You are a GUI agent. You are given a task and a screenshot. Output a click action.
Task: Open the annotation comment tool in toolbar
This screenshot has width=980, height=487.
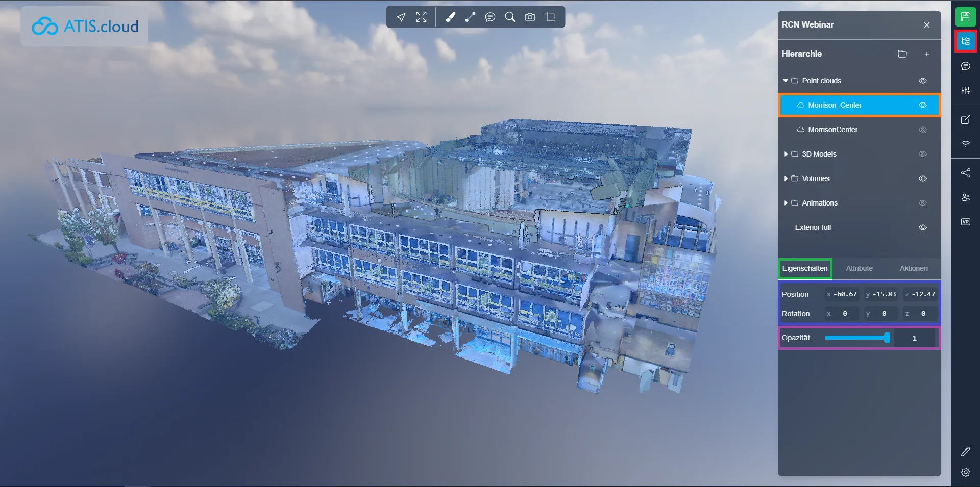coord(490,17)
